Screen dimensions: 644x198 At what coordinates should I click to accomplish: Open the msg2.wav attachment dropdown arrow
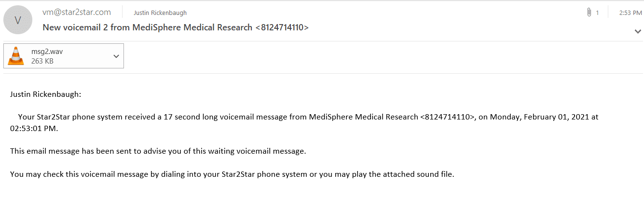coord(116,56)
